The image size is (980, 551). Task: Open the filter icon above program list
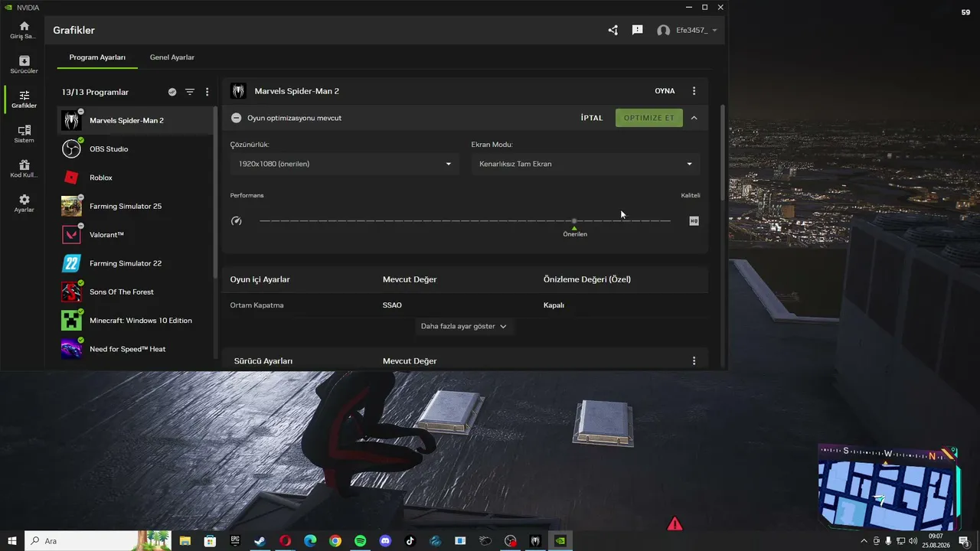point(190,92)
